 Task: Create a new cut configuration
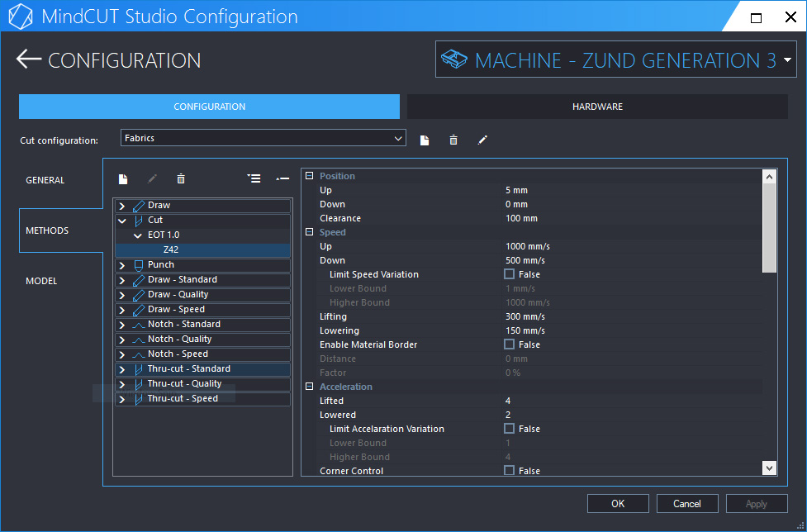425,140
